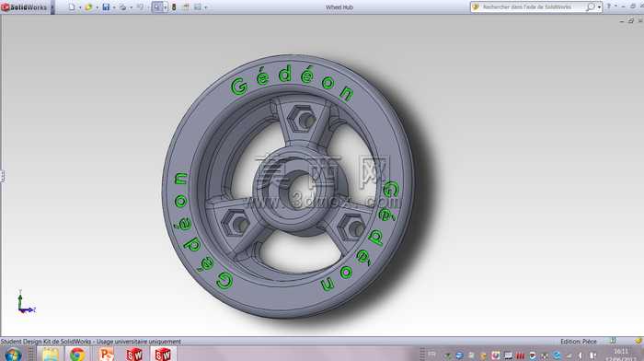Open the Windows Start menu
The height and width of the screenshot is (361, 644).
point(13,354)
